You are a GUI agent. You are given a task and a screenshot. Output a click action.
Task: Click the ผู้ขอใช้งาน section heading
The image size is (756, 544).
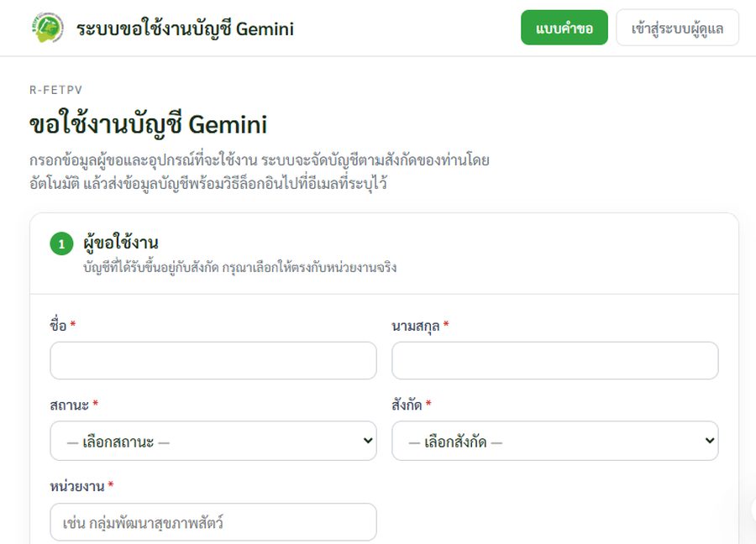point(120,243)
